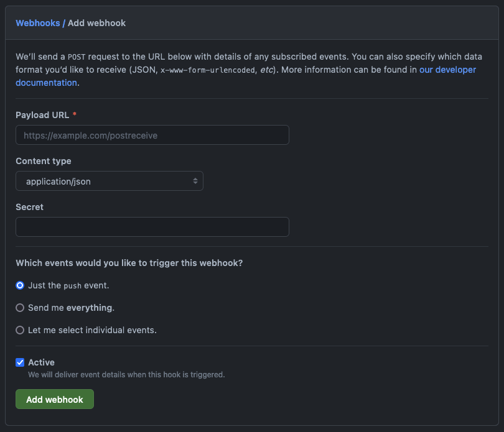504x432 pixels.
Task: Choose "Send me everything" for events
Action: pos(19,307)
